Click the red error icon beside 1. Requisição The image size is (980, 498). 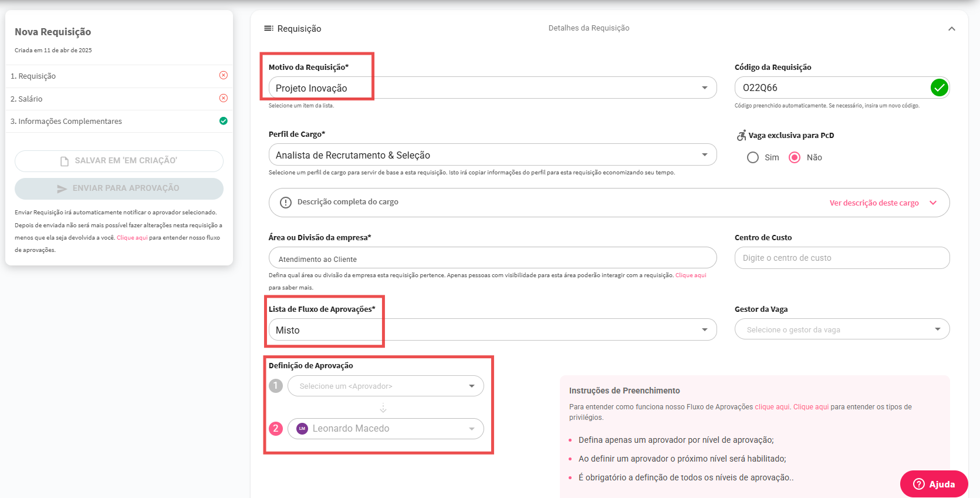point(224,75)
